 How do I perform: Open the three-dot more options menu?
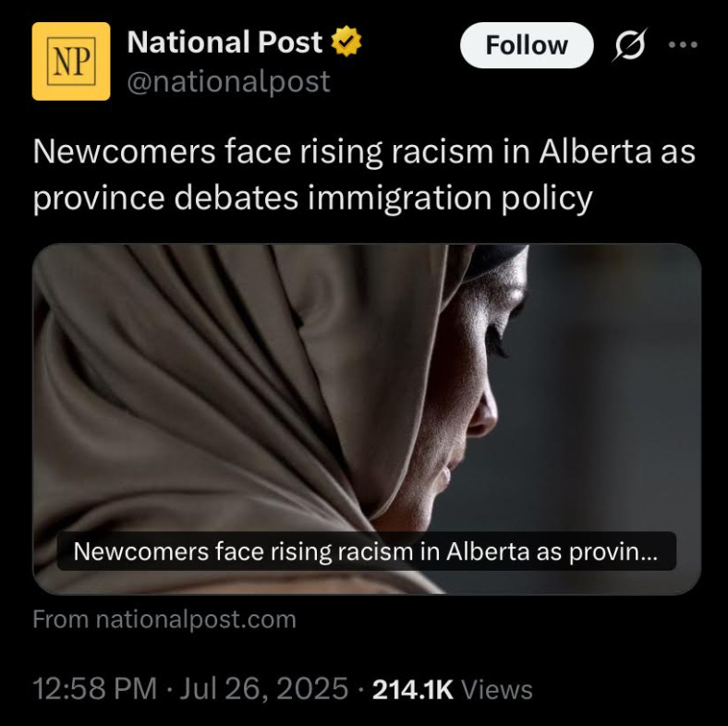click(x=683, y=45)
